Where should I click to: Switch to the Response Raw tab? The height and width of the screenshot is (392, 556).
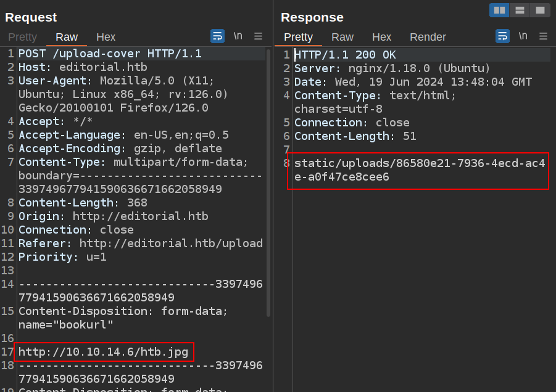click(x=342, y=37)
